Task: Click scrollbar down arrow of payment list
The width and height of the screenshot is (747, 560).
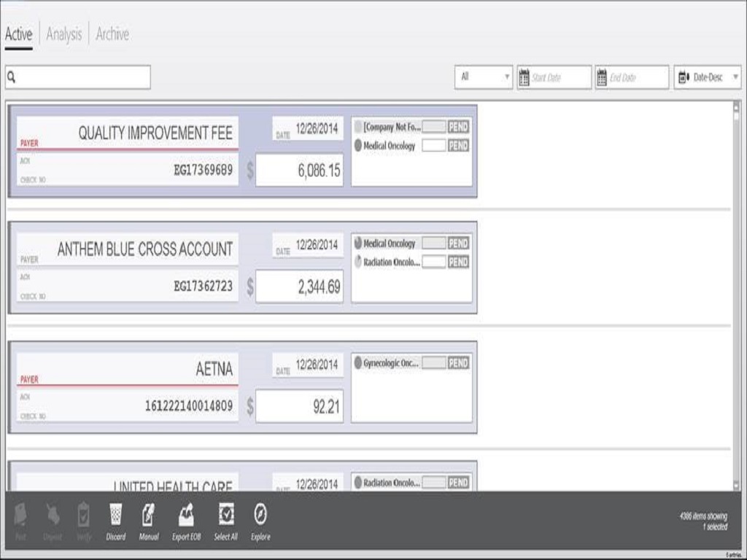Action: pyautogui.click(x=737, y=485)
